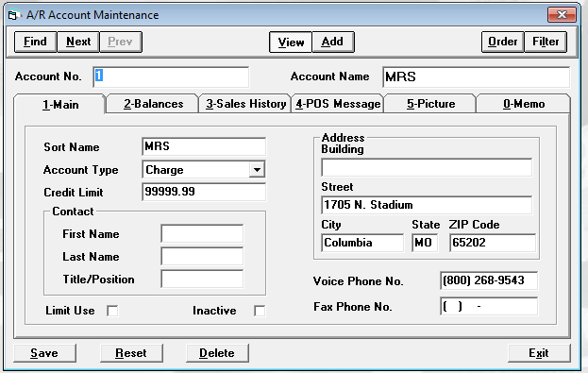Open the 4-POS Message tab
Image resolution: width=588 pixels, height=373 pixels.
[338, 104]
